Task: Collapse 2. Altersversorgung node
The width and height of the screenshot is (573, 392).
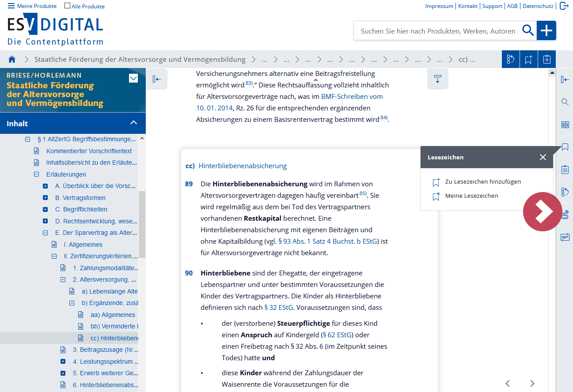Action: click(x=63, y=279)
